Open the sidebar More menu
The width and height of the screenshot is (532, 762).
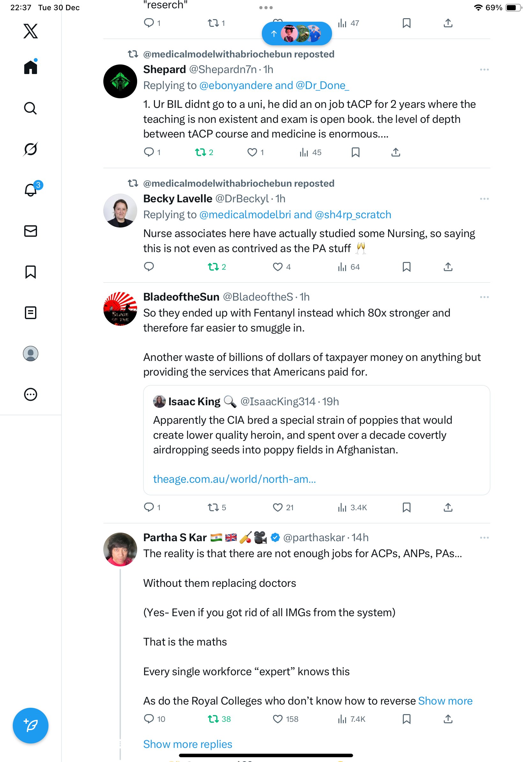click(31, 395)
